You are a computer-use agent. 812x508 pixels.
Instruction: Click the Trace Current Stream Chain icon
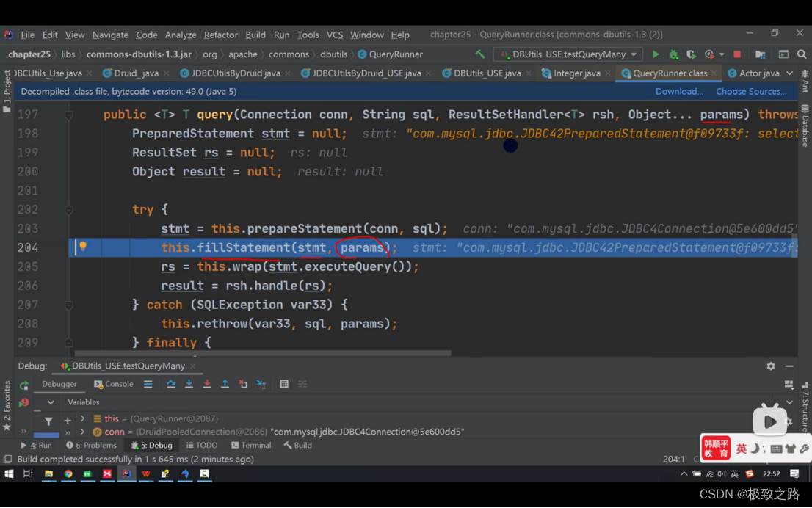[302, 384]
